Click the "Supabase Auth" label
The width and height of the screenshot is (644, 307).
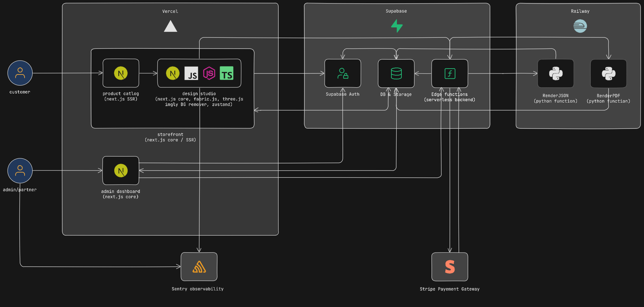point(343,94)
